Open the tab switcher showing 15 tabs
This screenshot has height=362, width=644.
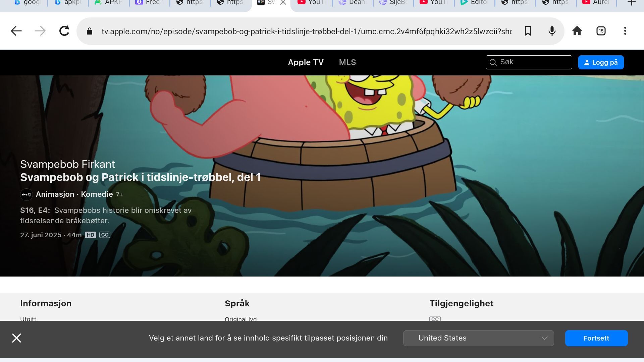coord(601,31)
